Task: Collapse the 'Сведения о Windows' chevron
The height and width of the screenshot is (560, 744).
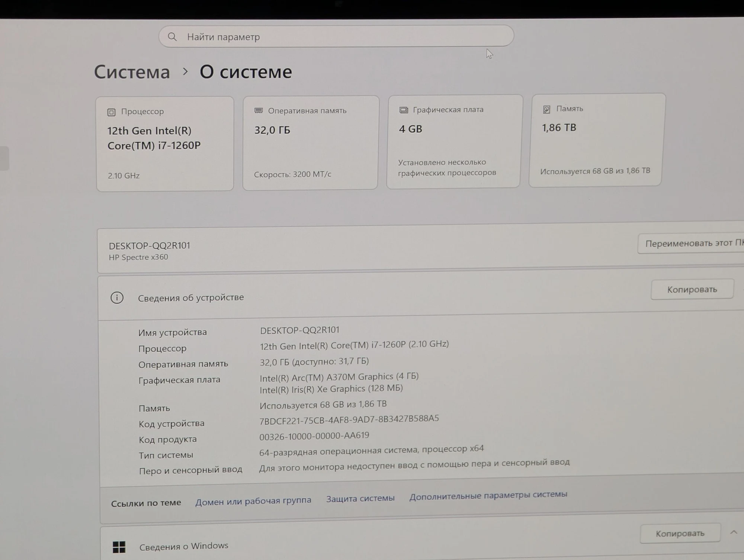Action: 734,532
